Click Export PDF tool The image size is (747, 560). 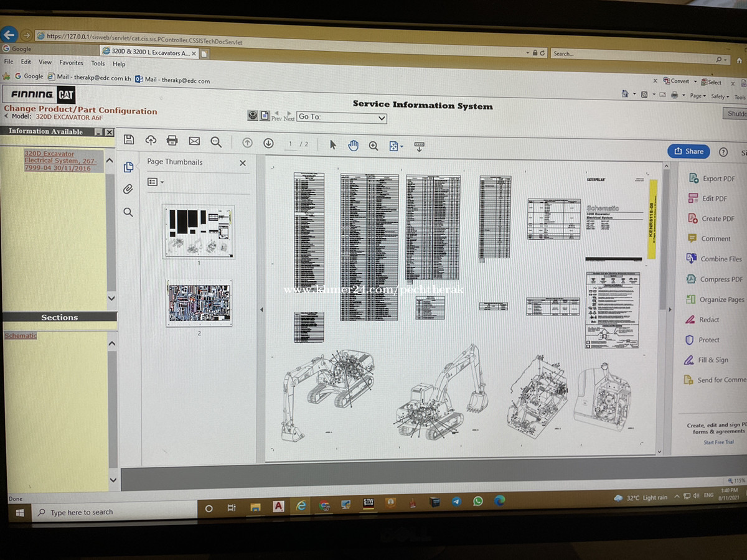712,179
